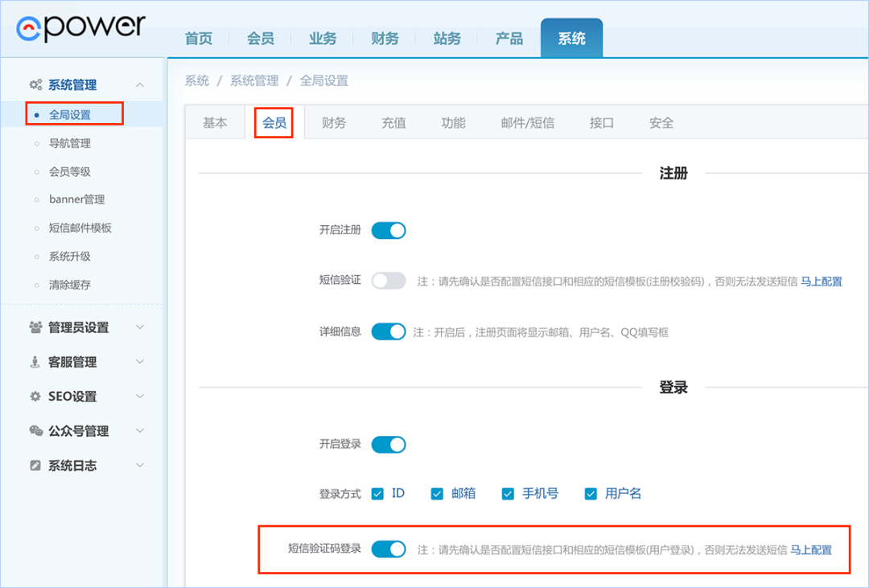869x588 pixels.
Task: Disable the 开启注册 toggle switch
Action: (x=389, y=231)
